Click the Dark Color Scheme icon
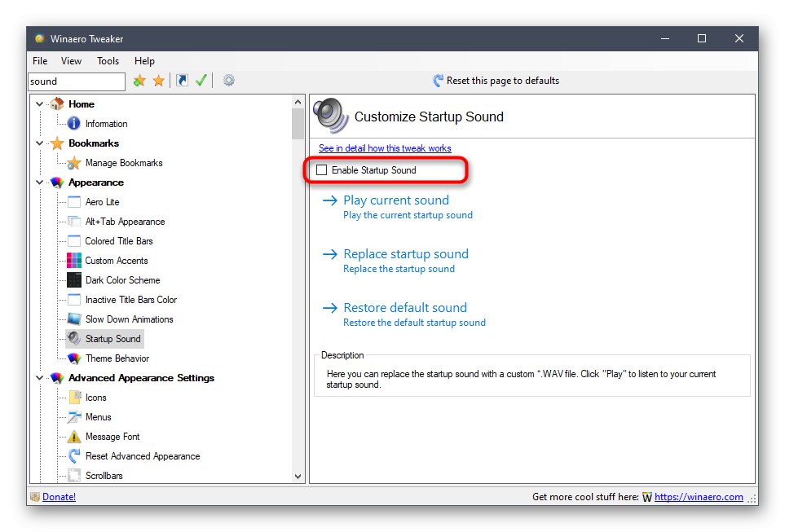The height and width of the screenshot is (532, 785). [x=74, y=279]
